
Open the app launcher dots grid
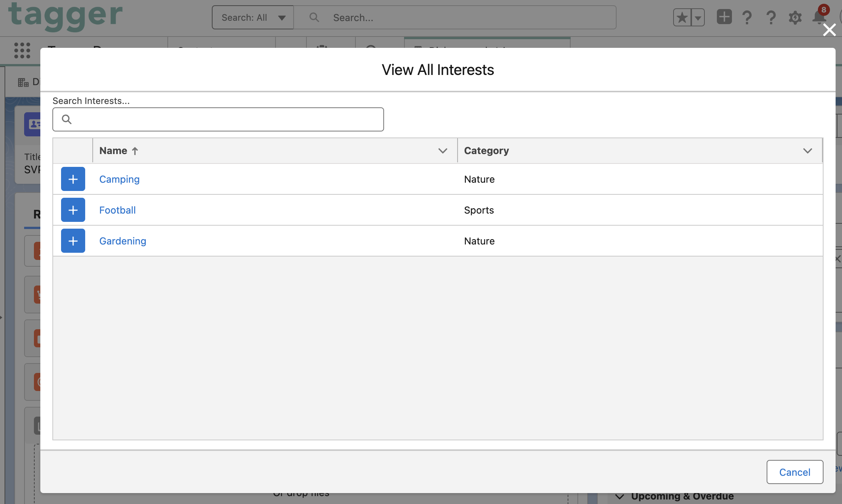click(x=22, y=50)
